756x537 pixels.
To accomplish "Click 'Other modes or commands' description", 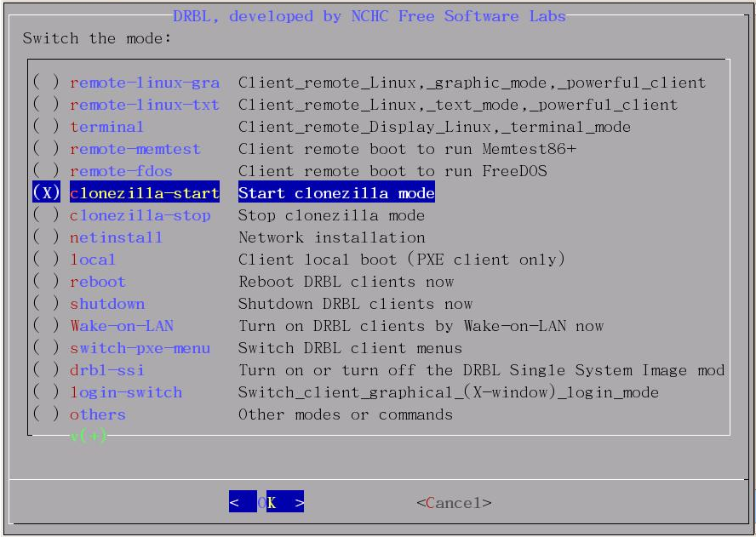I will point(346,415).
